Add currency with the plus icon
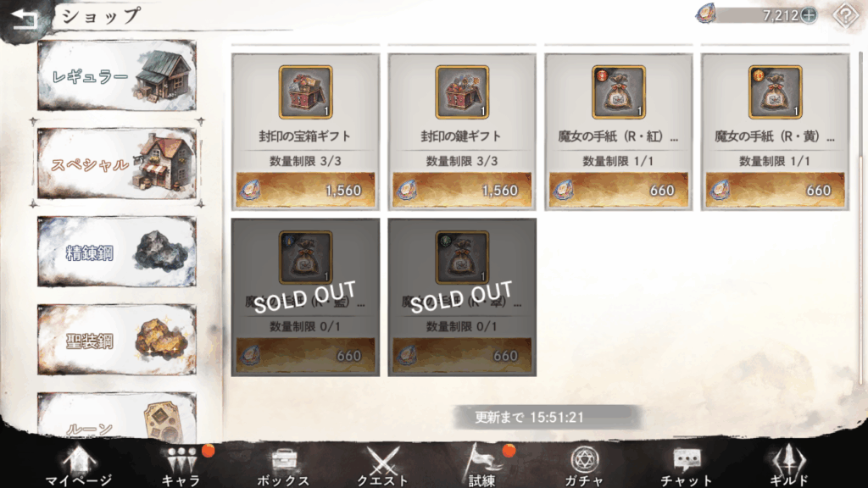The image size is (868, 488). click(809, 15)
